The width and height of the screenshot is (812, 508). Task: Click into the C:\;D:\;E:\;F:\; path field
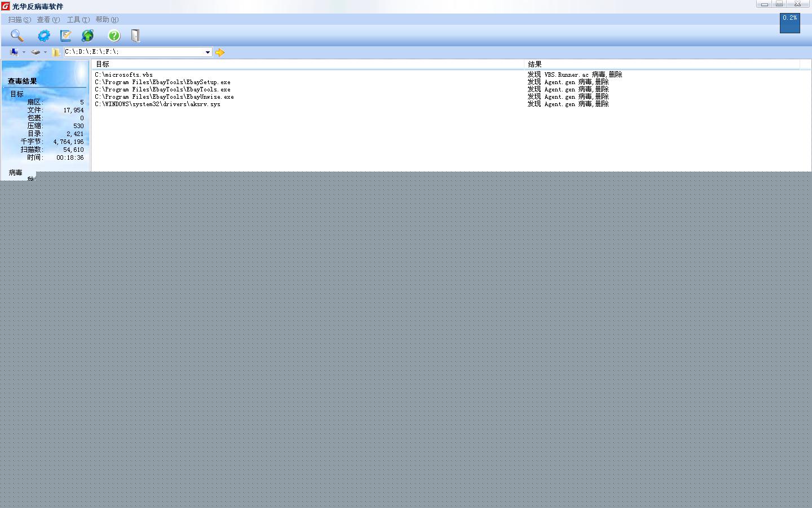point(133,52)
